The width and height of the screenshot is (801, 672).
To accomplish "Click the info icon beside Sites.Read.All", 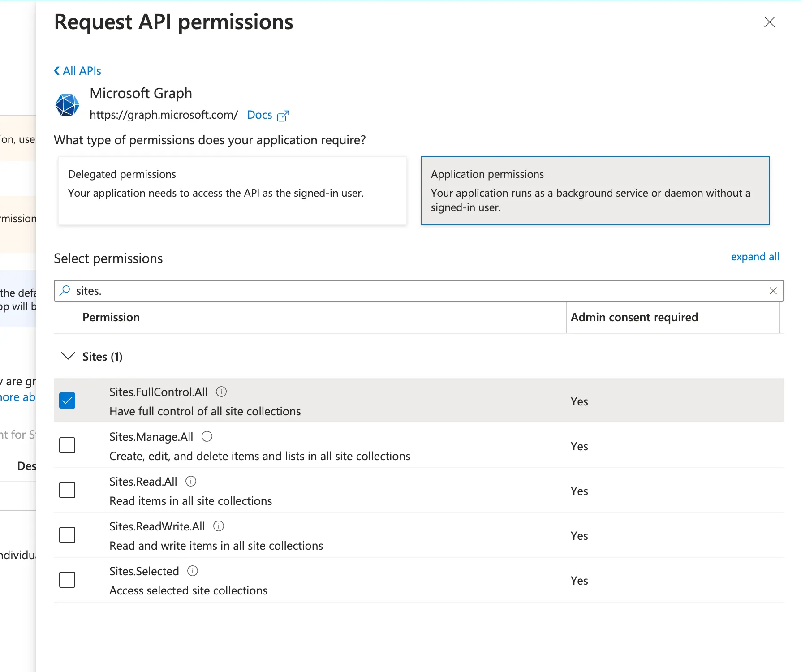I will click(x=191, y=482).
